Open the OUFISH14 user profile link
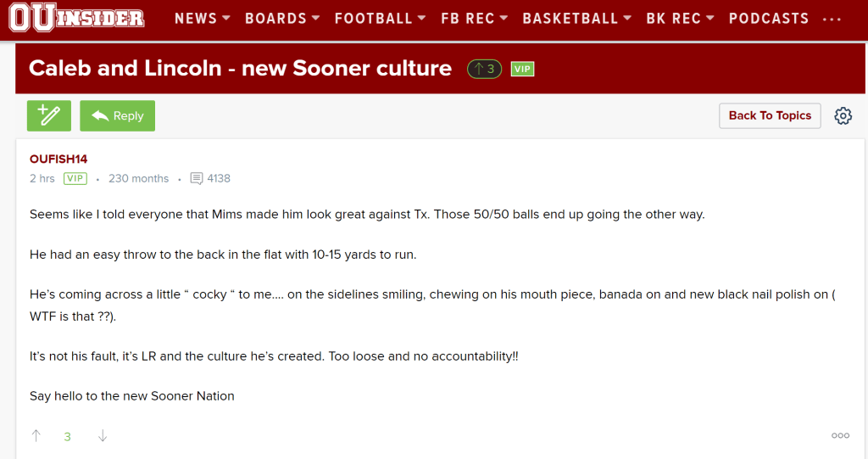This screenshot has width=868, height=459. point(58,160)
